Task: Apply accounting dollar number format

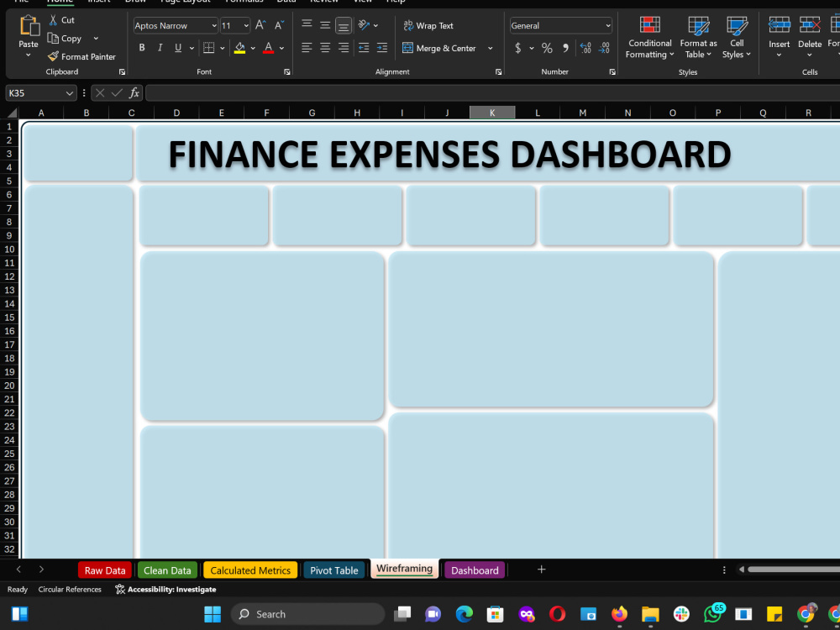Action: coord(517,48)
